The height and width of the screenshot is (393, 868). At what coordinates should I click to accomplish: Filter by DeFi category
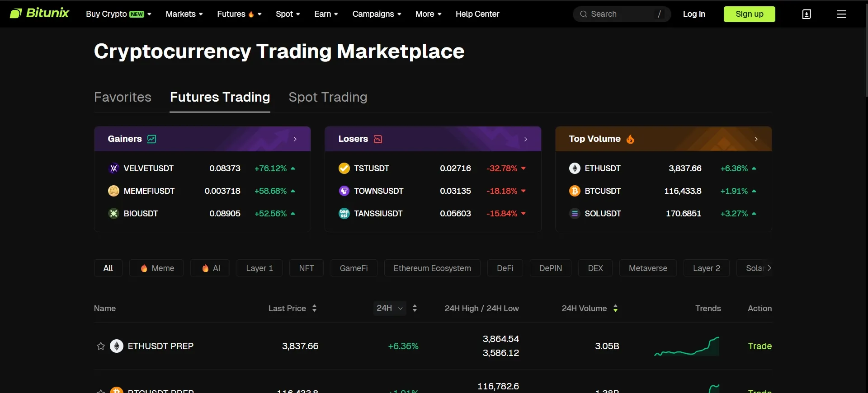click(505, 268)
